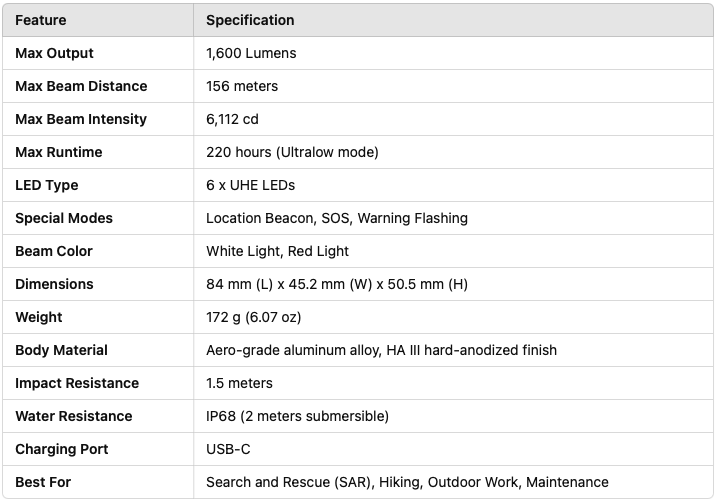Select Location Beacon, SOS, Warning Flashing text
This screenshot has width=718, height=501.
click(337, 218)
